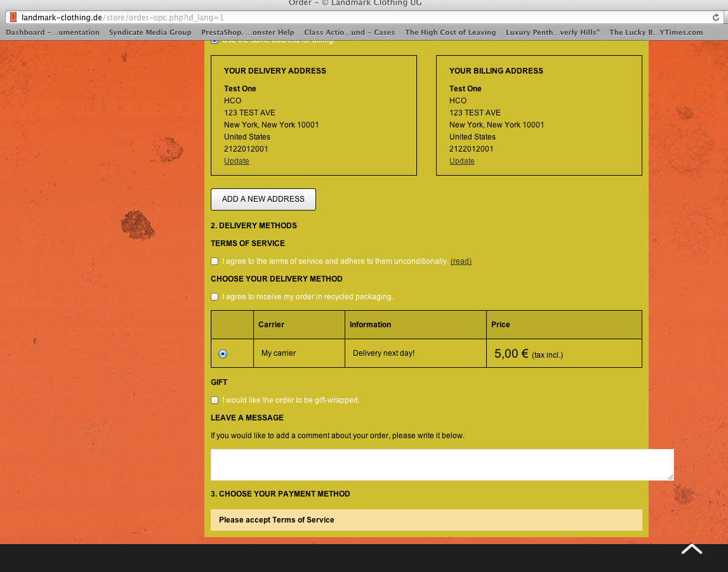Update the billing address
The height and width of the screenshot is (572, 728).
tap(462, 161)
